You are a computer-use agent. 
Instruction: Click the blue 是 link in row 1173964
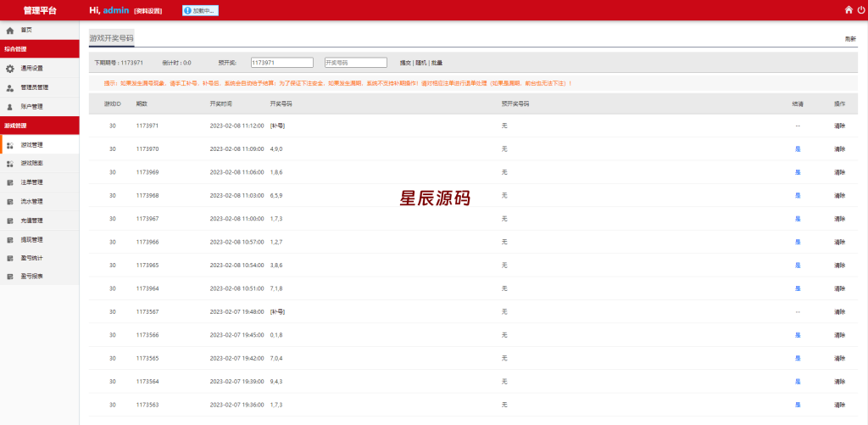coord(798,288)
